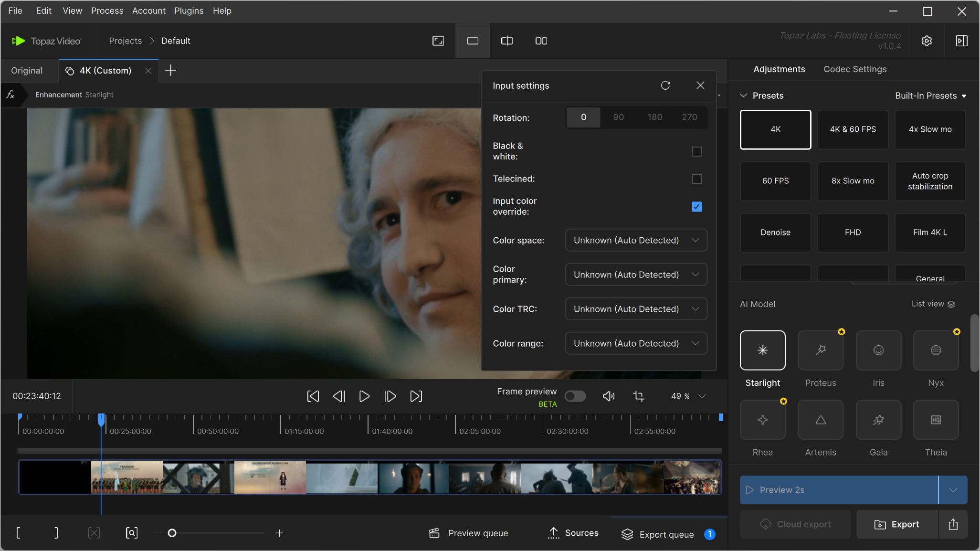The height and width of the screenshot is (551, 980).
Task: Switch to Codec Settings tab
Action: [854, 69]
